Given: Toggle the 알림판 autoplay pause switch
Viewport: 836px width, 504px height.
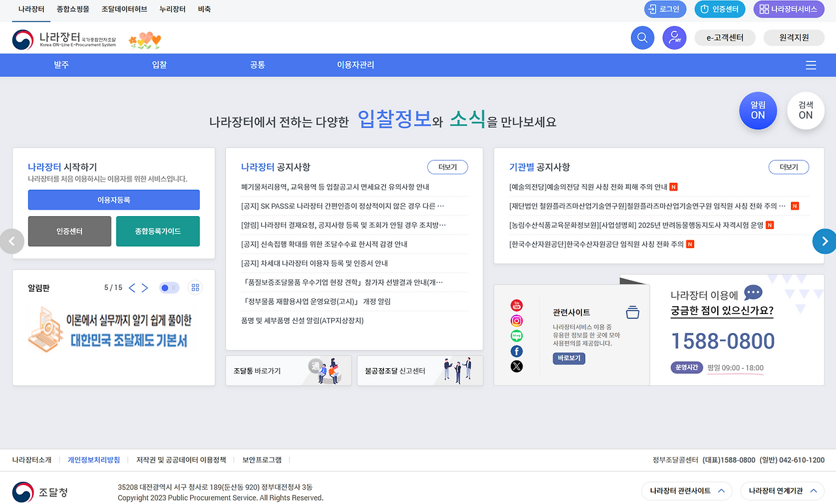Looking at the screenshot, I should (x=169, y=288).
